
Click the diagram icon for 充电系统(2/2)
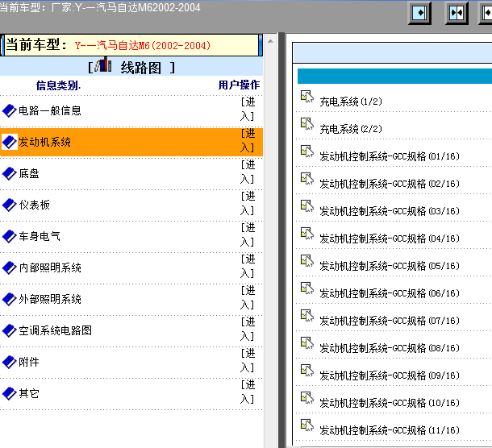307,124
